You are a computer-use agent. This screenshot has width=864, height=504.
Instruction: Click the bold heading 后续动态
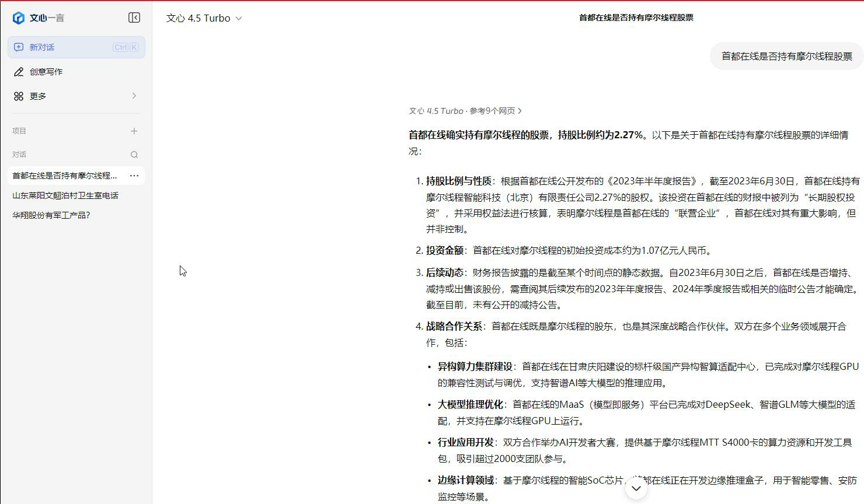coord(445,272)
